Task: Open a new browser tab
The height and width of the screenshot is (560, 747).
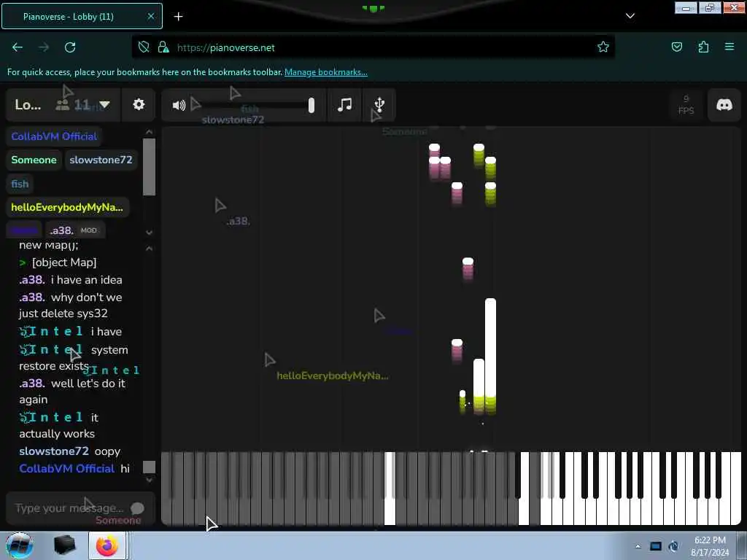Action: tap(178, 17)
